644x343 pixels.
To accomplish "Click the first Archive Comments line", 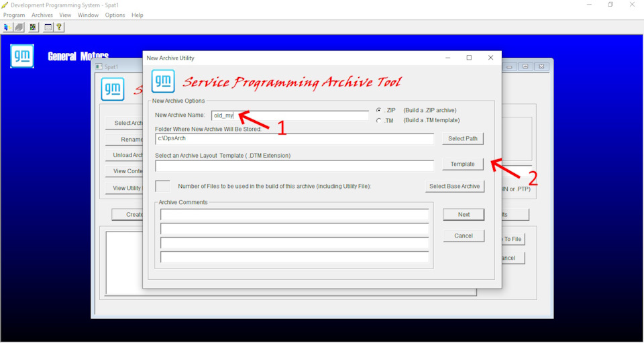I will coord(294,215).
